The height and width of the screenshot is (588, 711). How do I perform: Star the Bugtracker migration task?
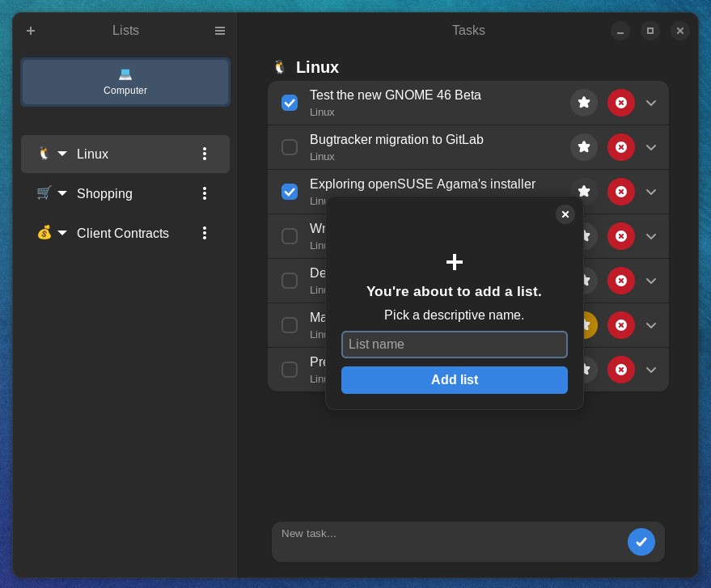[x=584, y=147]
